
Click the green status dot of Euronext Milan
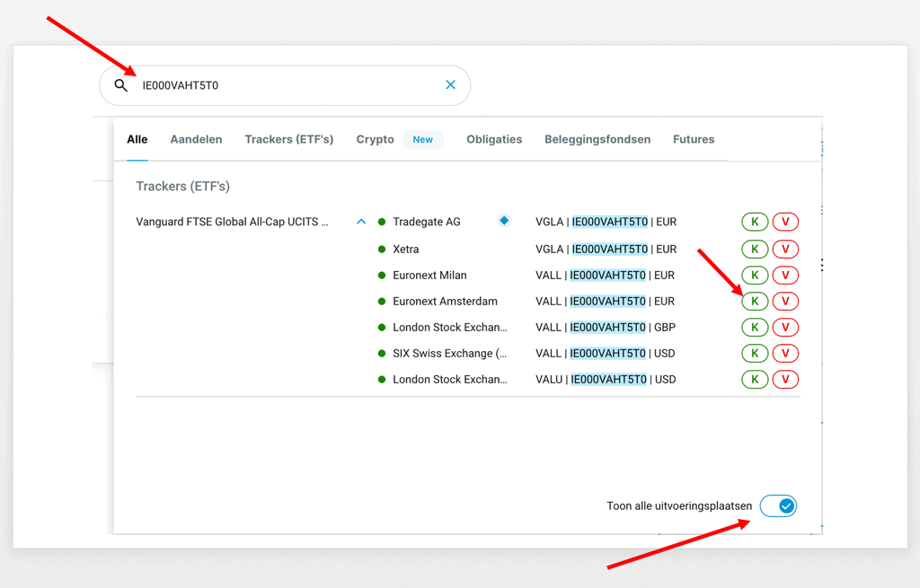click(382, 275)
